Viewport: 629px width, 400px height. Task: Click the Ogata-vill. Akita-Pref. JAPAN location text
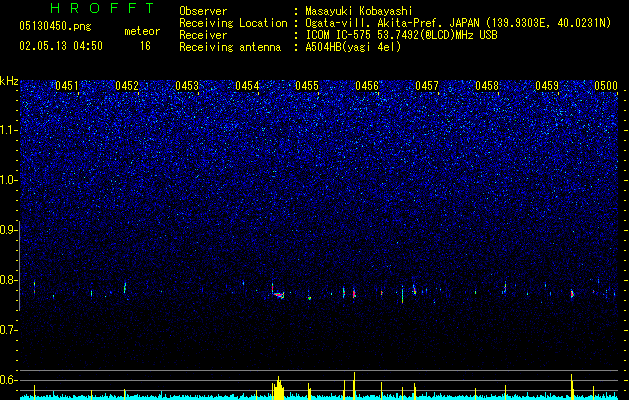coord(458,23)
